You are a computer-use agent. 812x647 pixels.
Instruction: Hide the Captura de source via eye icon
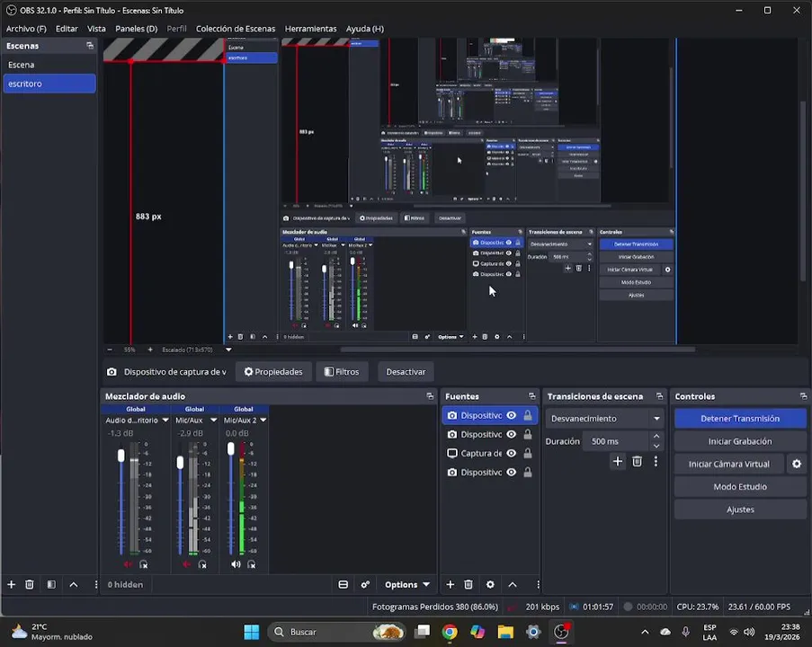[x=511, y=453]
